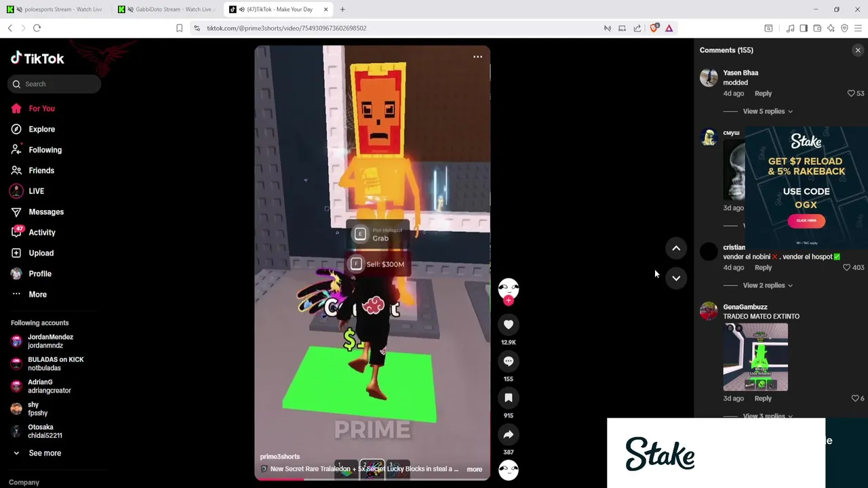Viewport: 868px width, 488px height.
Task: Open the video three-dot options menu
Action: pos(477,57)
